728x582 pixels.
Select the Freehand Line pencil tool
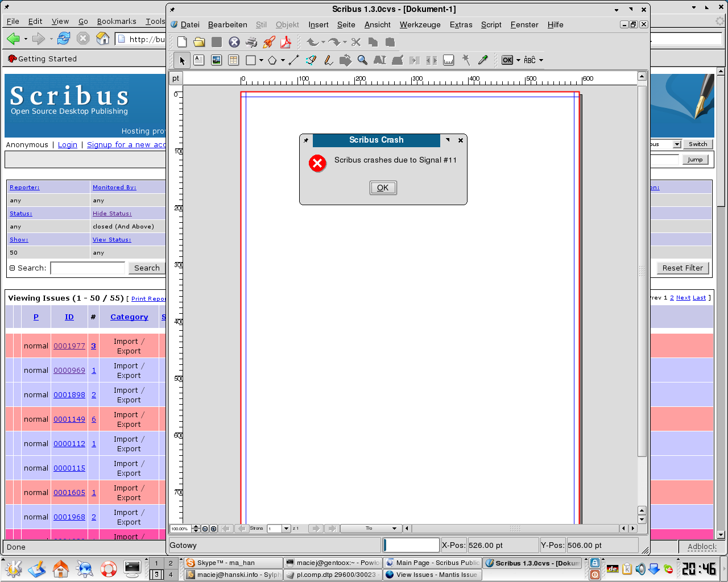328,60
